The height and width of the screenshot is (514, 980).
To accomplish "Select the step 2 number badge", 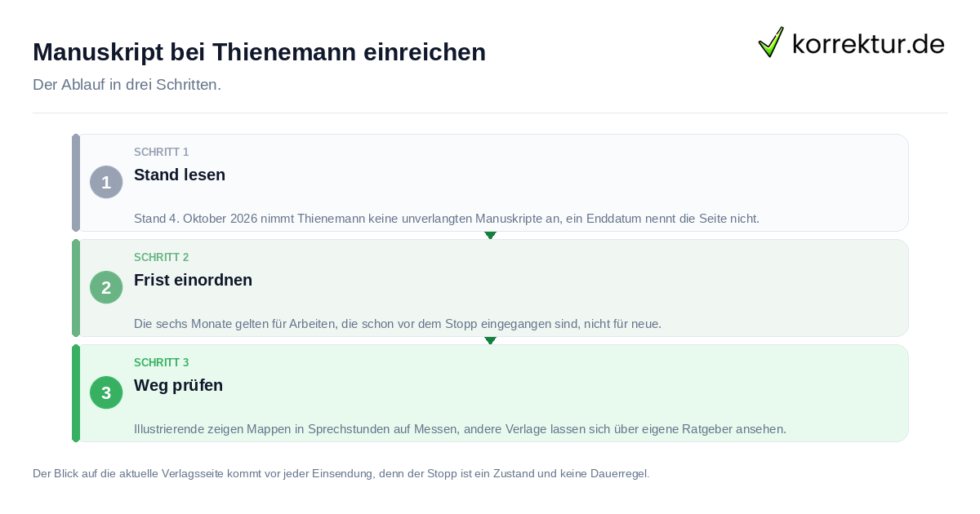I will [x=106, y=287].
